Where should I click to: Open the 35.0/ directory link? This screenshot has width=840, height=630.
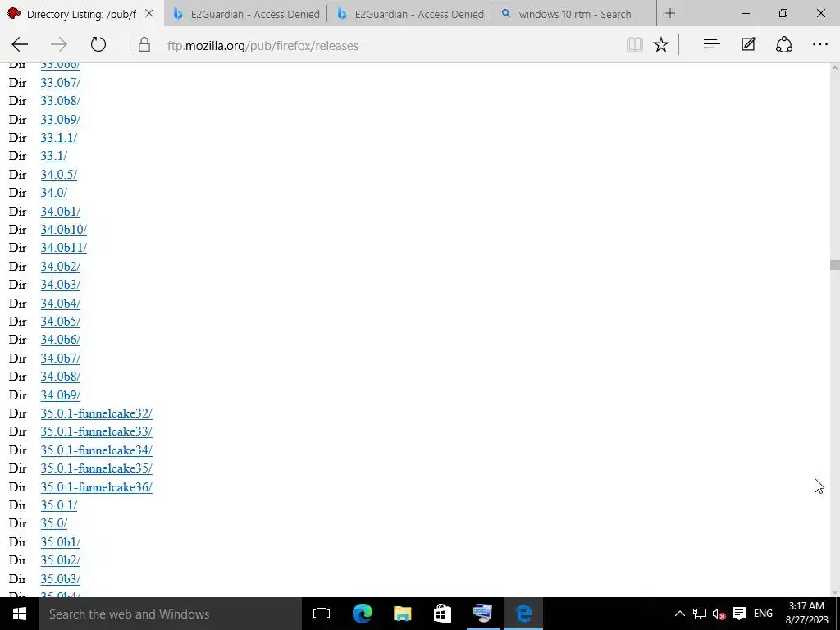54,523
